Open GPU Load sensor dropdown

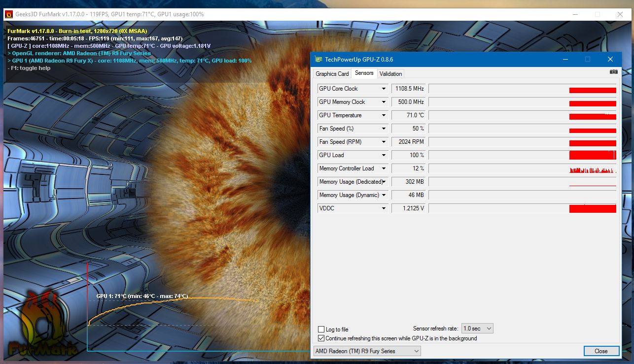(x=384, y=155)
